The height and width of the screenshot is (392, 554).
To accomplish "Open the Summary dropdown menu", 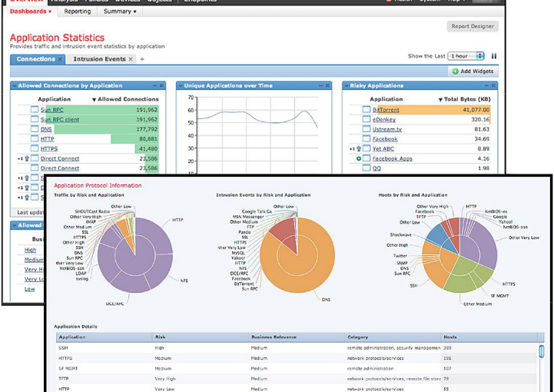I will click(x=121, y=12).
